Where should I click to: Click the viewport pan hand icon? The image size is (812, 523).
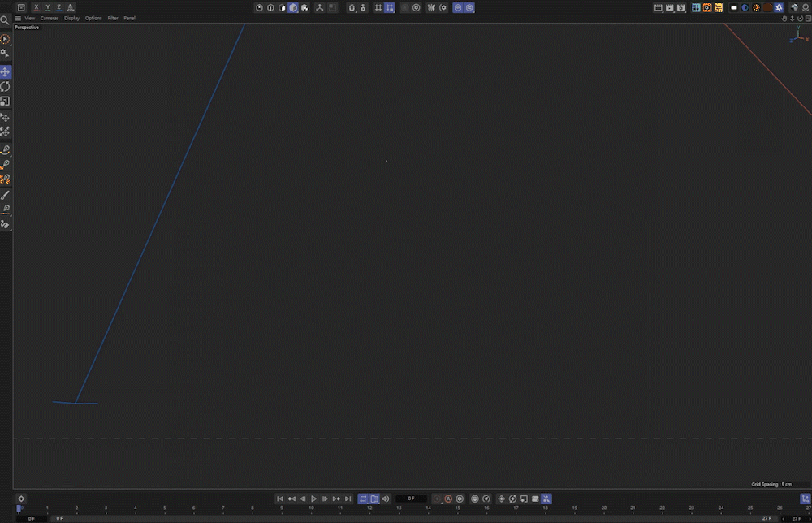point(784,19)
